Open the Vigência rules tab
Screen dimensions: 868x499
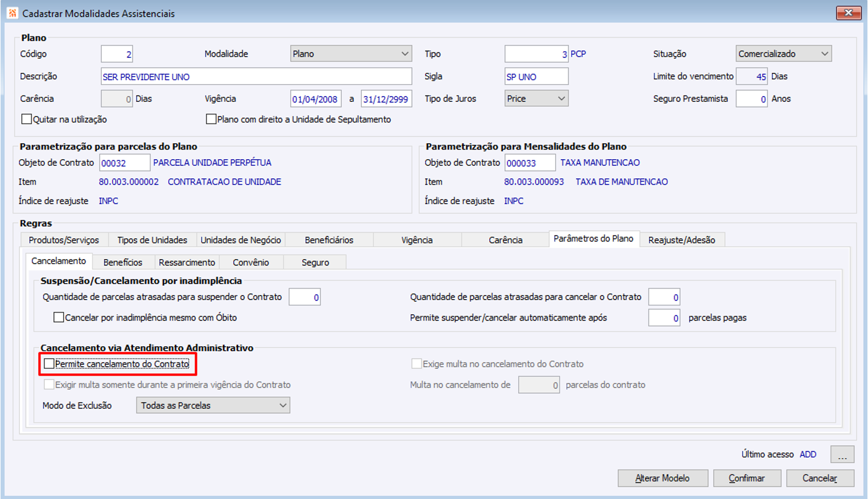417,240
